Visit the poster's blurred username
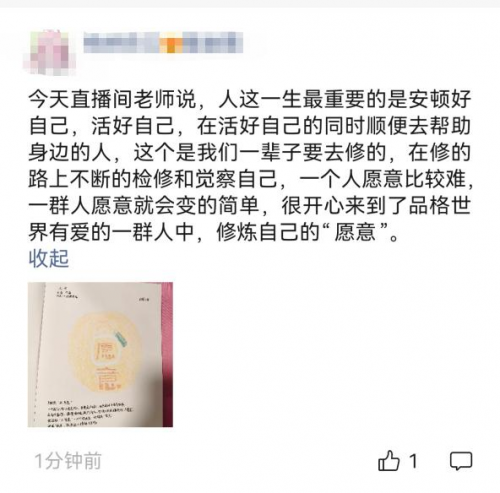 pos(163,43)
